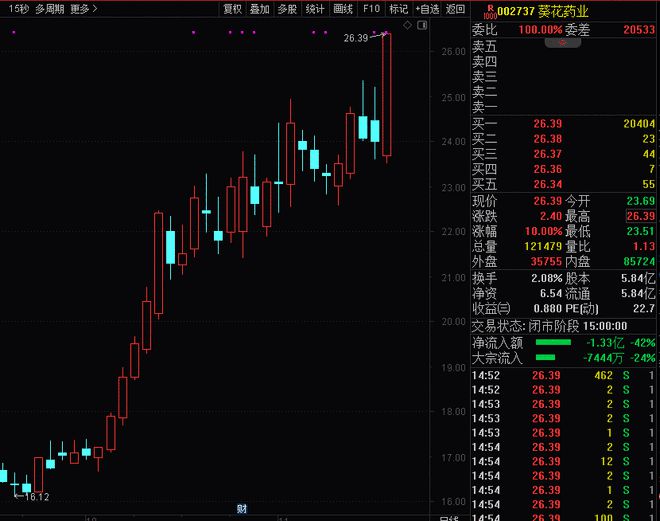
Task: Click the 26.39 high price label
Action: click(356, 38)
